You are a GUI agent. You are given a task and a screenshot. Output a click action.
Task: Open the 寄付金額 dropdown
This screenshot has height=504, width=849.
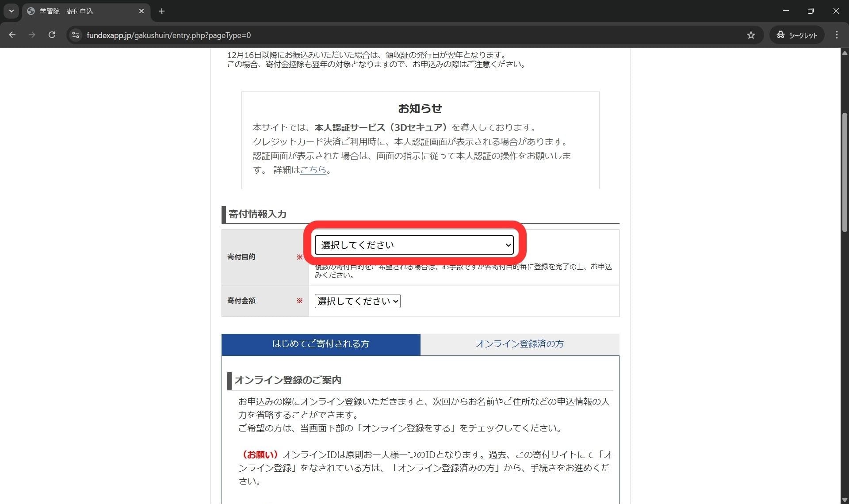click(x=357, y=301)
